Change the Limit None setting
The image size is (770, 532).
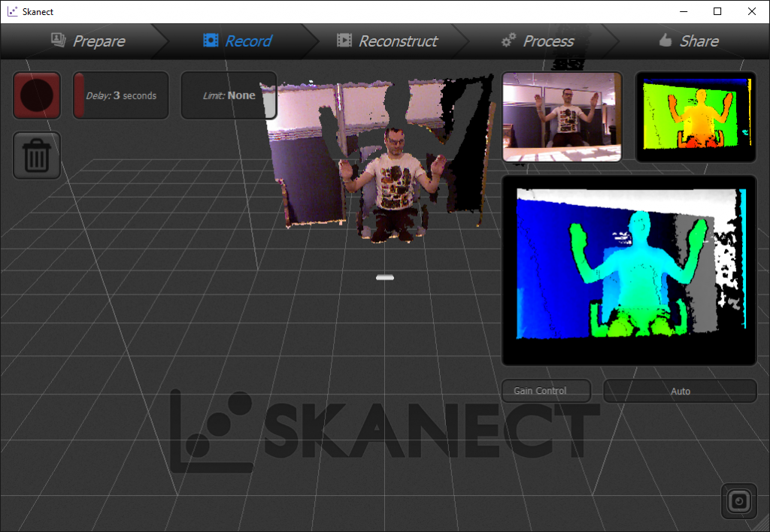[x=229, y=95]
